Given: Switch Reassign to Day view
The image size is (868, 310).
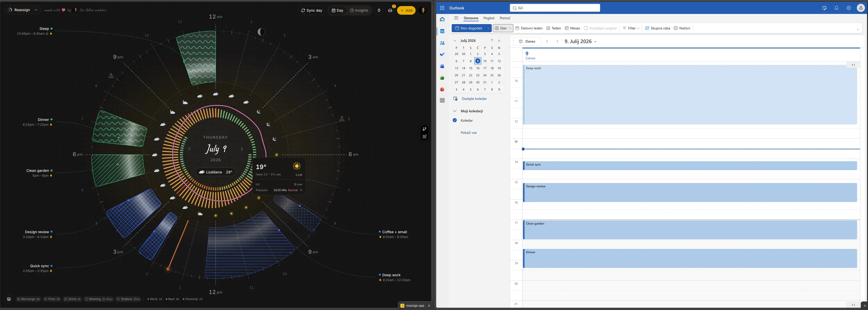Looking at the screenshot, I should click(x=337, y=10).
